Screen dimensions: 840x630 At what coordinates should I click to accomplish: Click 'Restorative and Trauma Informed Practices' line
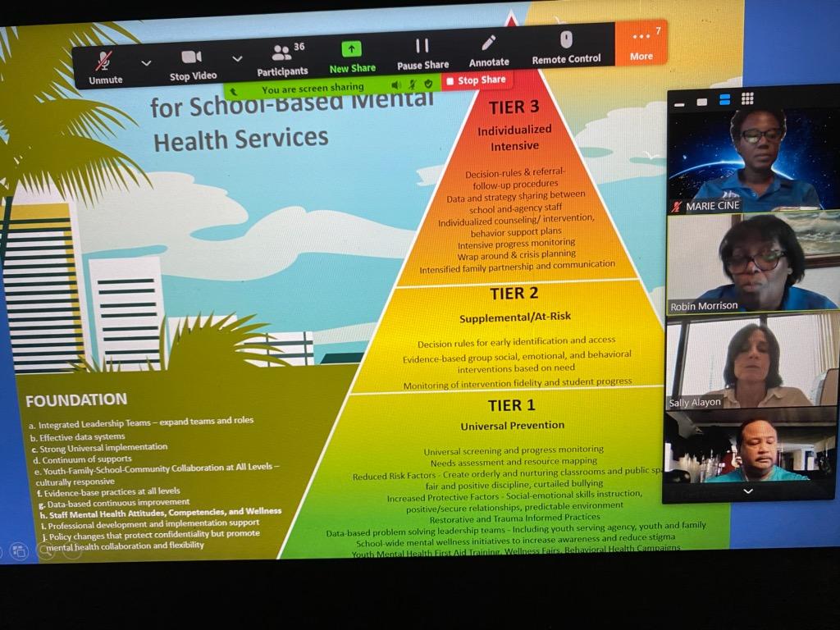tap(515, 518)
